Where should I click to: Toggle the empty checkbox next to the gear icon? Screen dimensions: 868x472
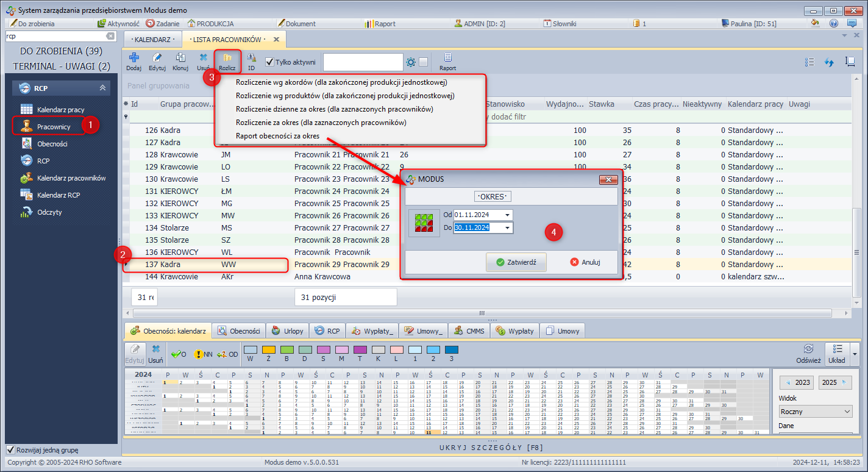tap(423, 62)
